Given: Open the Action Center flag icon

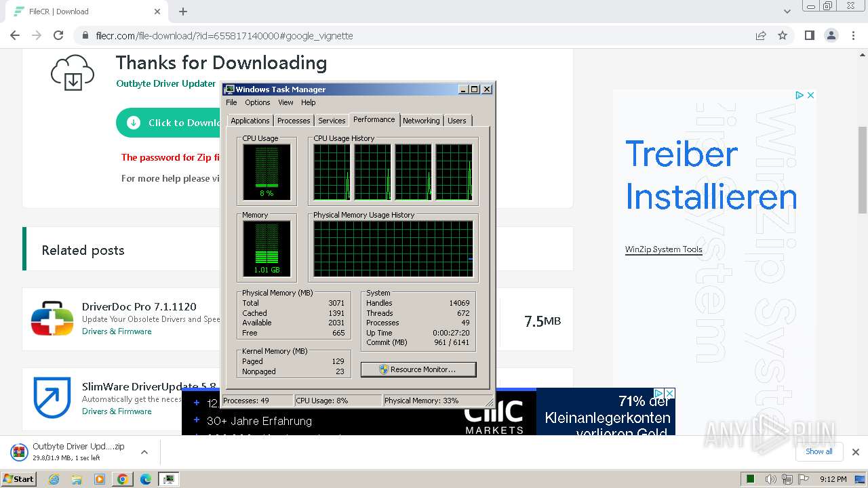Looking at the screenshot, I should click(x=804, y=479).
